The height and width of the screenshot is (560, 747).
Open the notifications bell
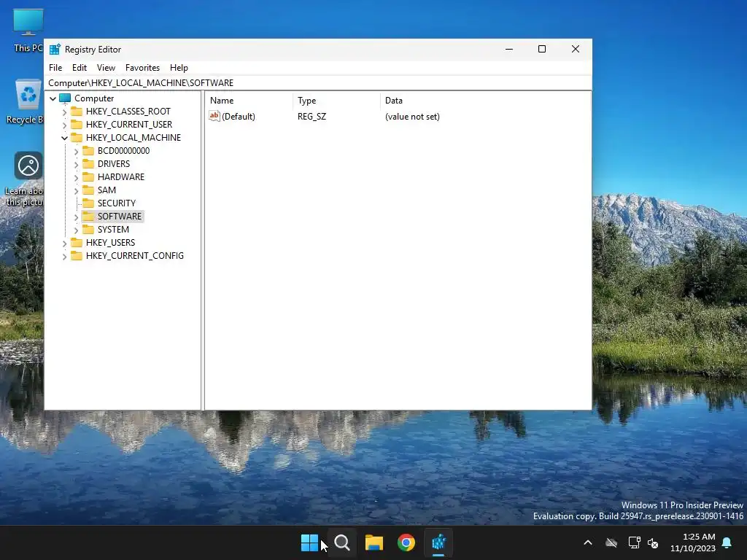(x=727, y=542)
